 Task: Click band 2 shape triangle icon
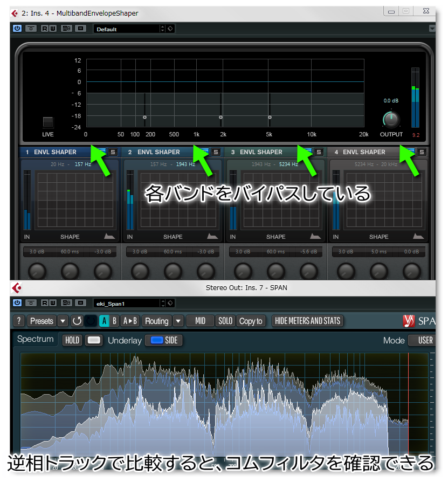point(212,236)
